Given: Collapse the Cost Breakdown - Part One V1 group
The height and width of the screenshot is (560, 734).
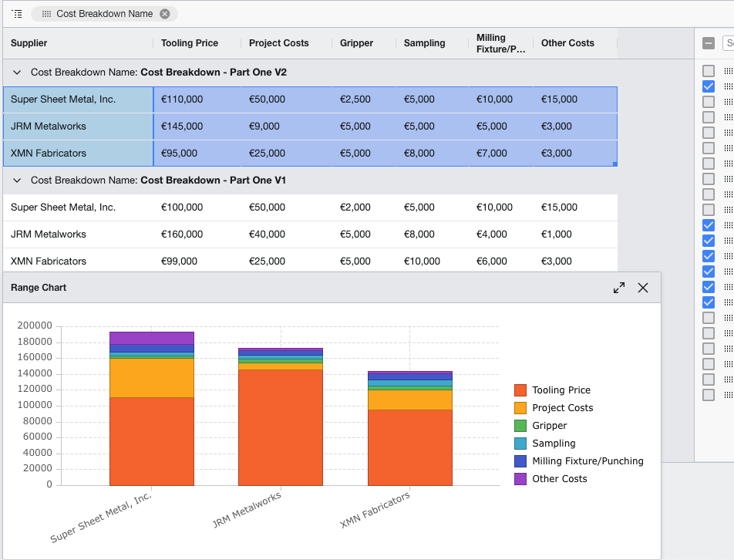Looking at the screenshot, I should (x=17, y=180).
